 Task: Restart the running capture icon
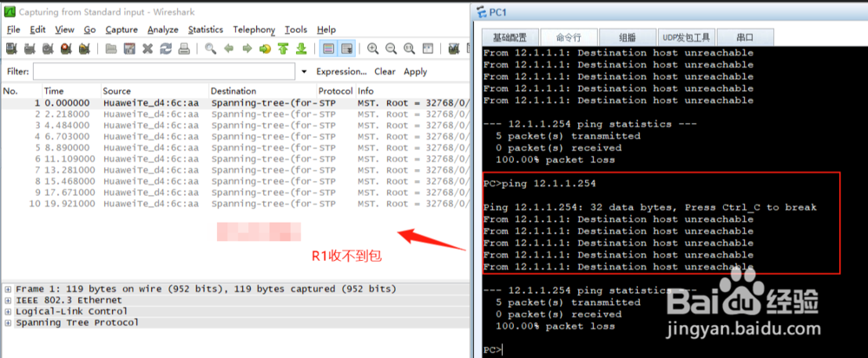pyautogui.click(x=84, y=49)
